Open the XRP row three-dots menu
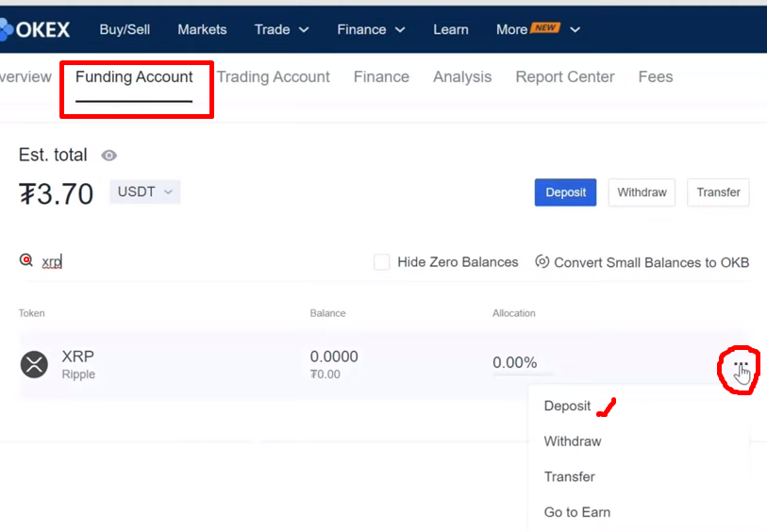767x532 pixels. [741, 364]
